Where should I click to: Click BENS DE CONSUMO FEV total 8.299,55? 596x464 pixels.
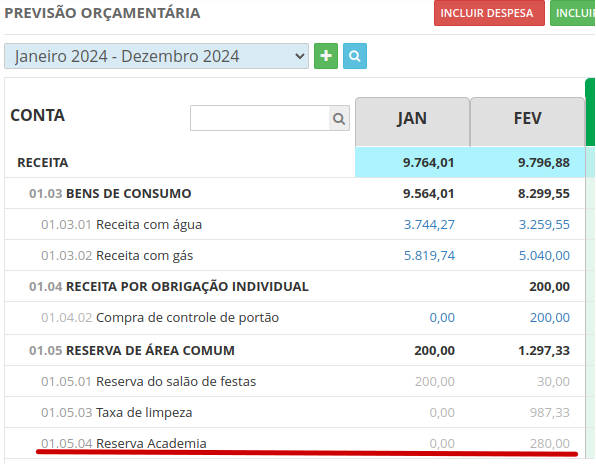(x=544, y=193)
